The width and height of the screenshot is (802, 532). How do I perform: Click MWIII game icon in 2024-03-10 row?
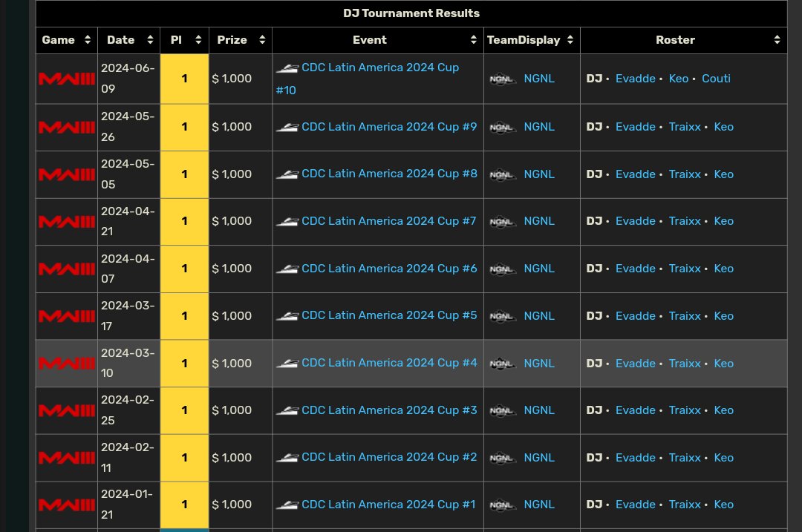coord(67,364)
